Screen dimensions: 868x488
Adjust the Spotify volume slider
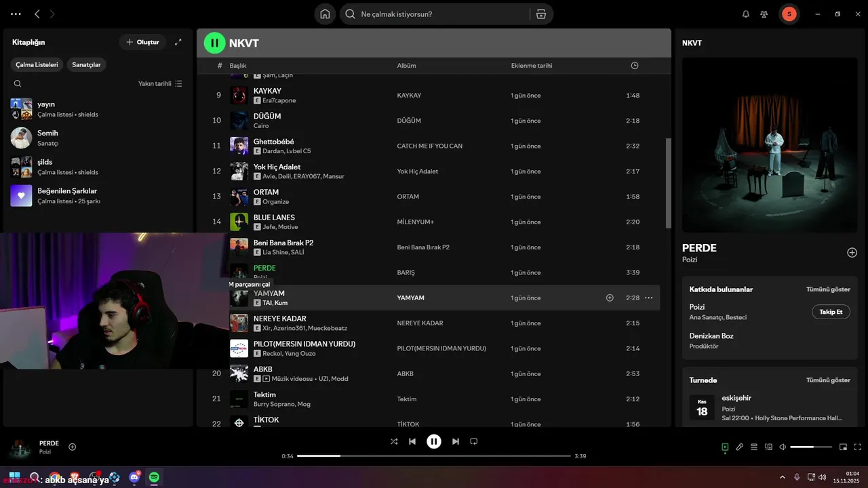pyautogui.click(x=811, y=447)
